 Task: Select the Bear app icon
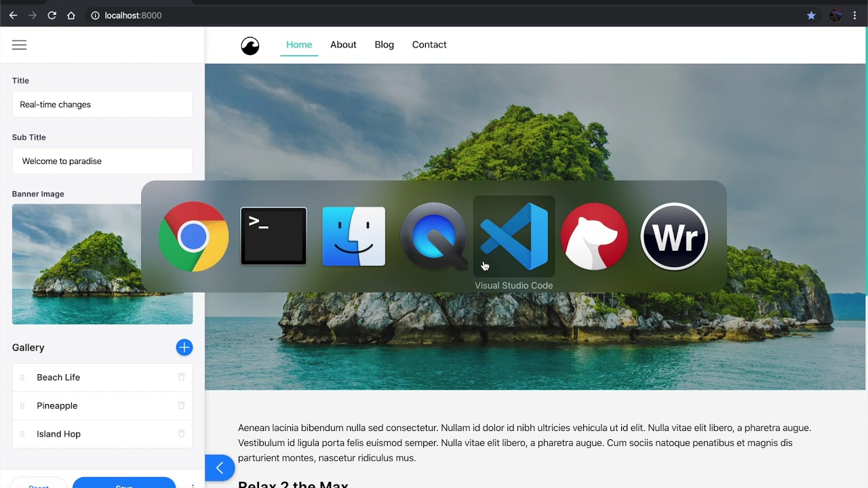[x=594, y=237]
